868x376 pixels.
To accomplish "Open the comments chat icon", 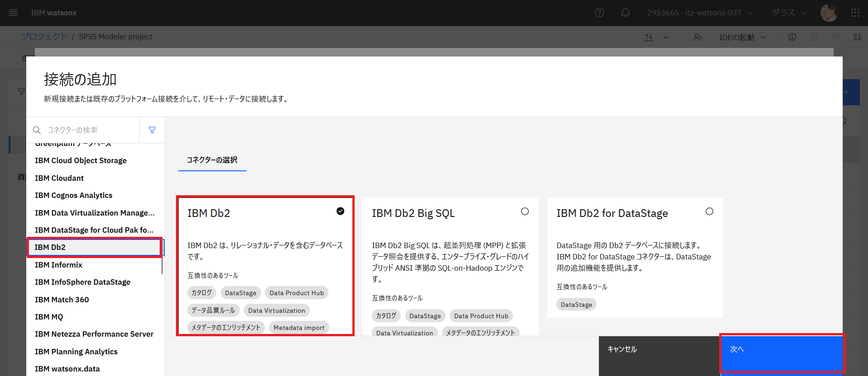I will (x=835, y=37).
